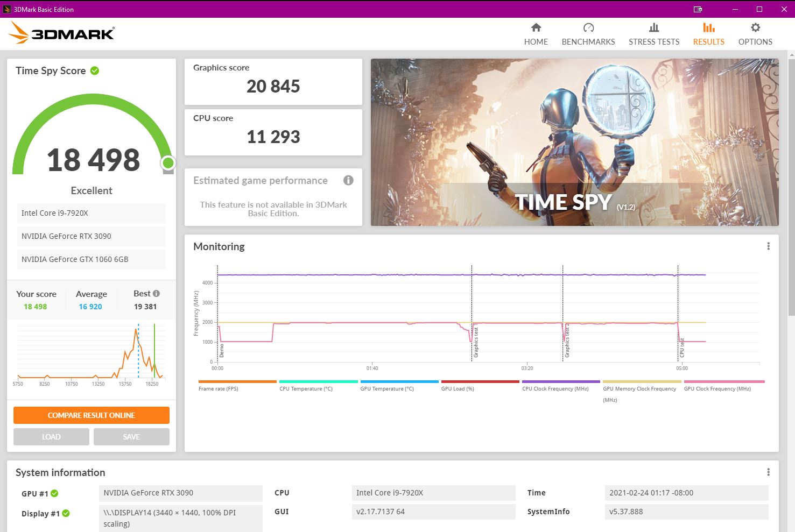Switch to the Results tab

point(708,34)
